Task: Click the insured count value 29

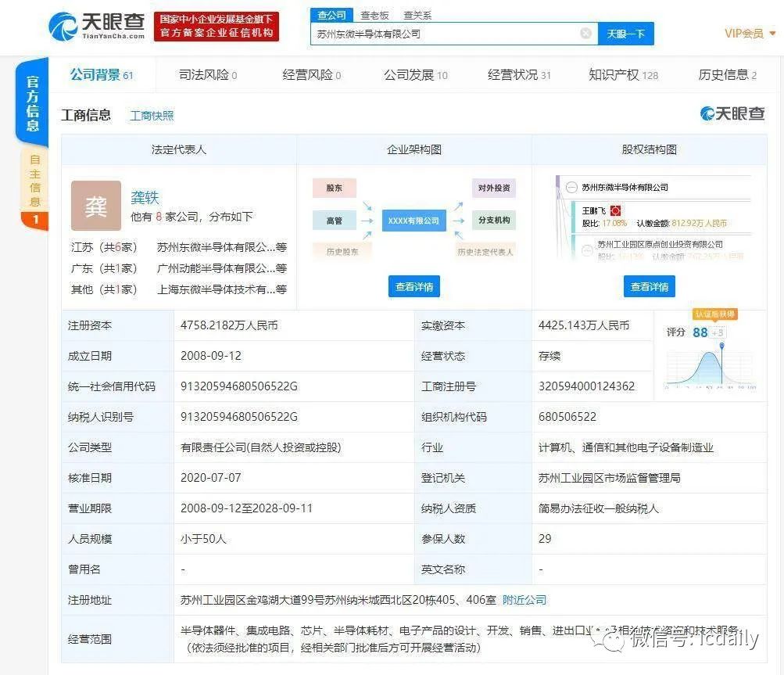Action: 545,539
